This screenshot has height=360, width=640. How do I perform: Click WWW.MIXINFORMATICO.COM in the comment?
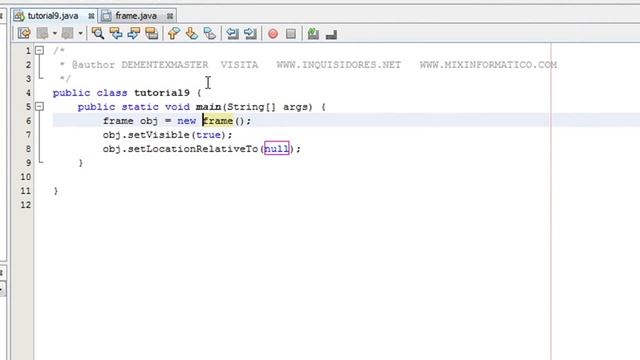coord(488,65)
